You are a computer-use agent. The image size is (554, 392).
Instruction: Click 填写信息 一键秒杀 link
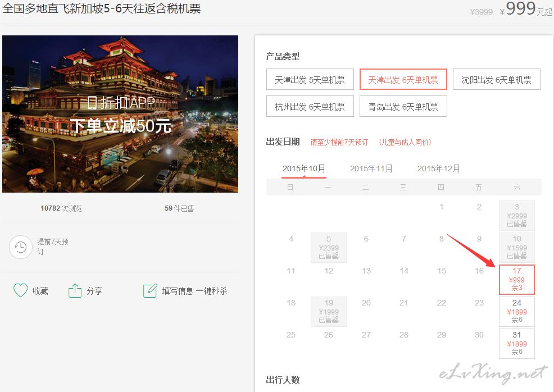click(194, 291)
